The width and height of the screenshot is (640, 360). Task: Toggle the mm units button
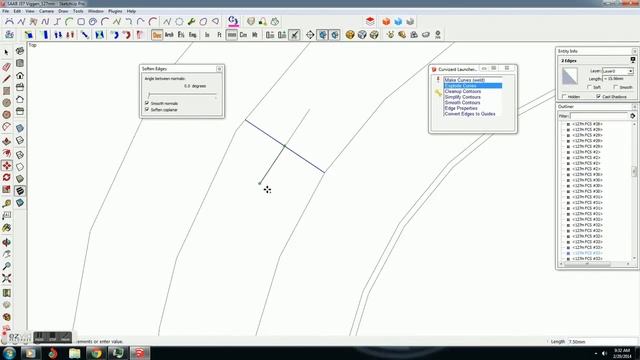[231, 35]
